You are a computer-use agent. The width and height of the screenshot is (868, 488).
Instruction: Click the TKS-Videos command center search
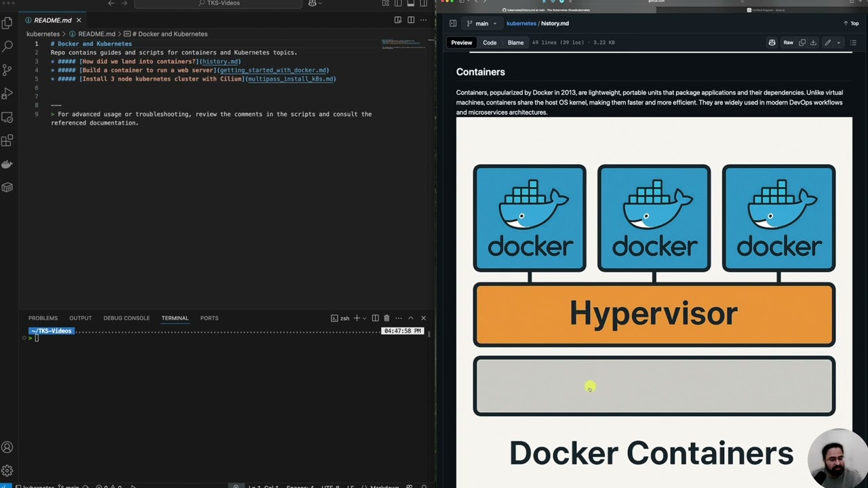(x=218, y=3)
